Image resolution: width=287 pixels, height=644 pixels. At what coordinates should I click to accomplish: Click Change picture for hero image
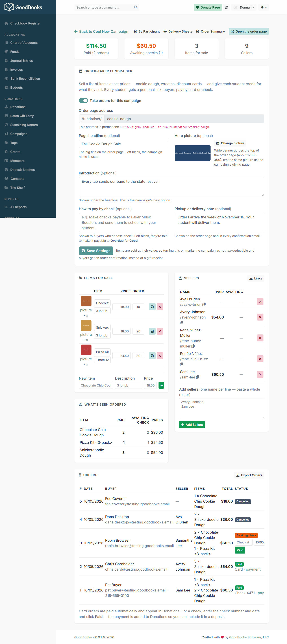point(230,143)
